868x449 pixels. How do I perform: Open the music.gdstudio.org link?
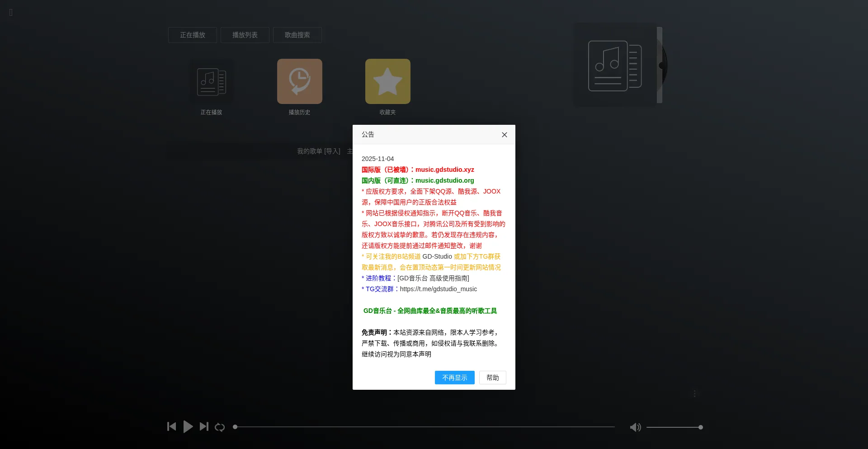click(445, 180)
